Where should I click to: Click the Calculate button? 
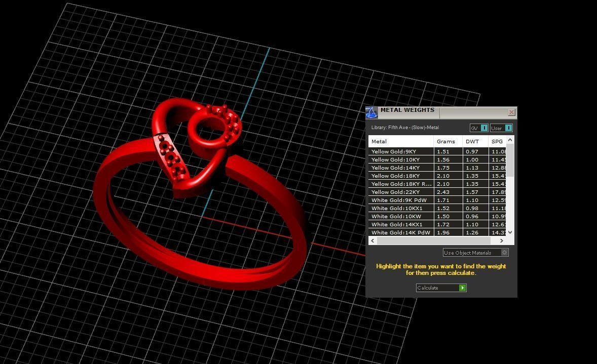point(441,288)
